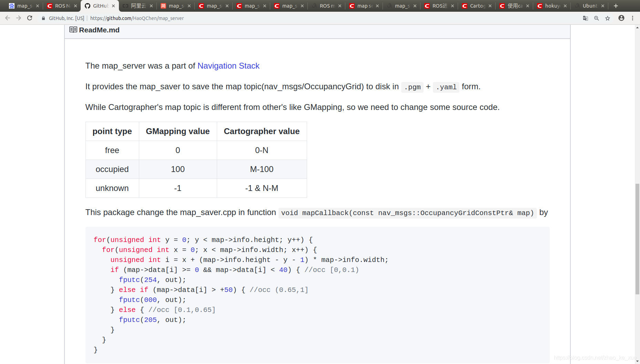This screenshot has width=640, height=364.
Task: Click the scrollbar down arrow
Action: [x=637, y=361]
